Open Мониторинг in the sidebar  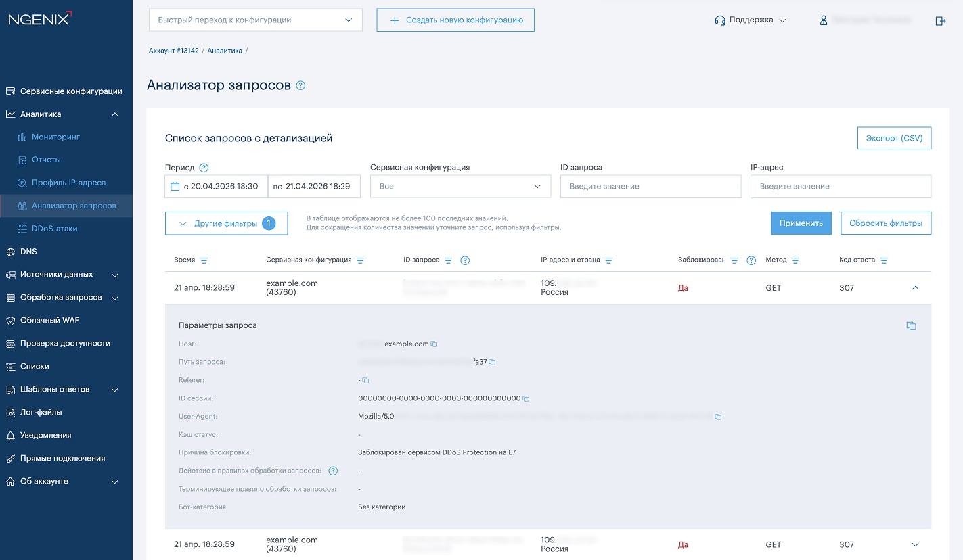point(55,137)
